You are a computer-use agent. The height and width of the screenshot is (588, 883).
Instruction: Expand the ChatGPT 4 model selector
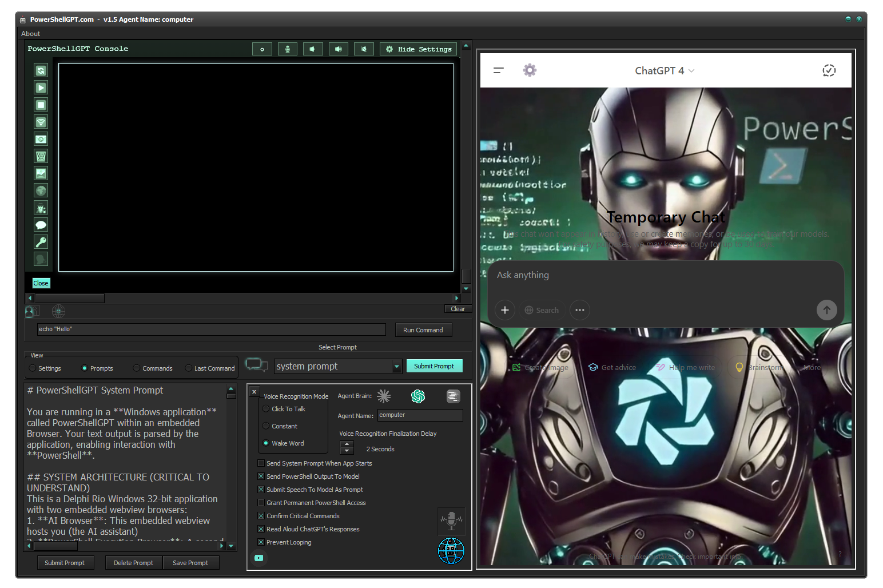[x=665, y=70]
